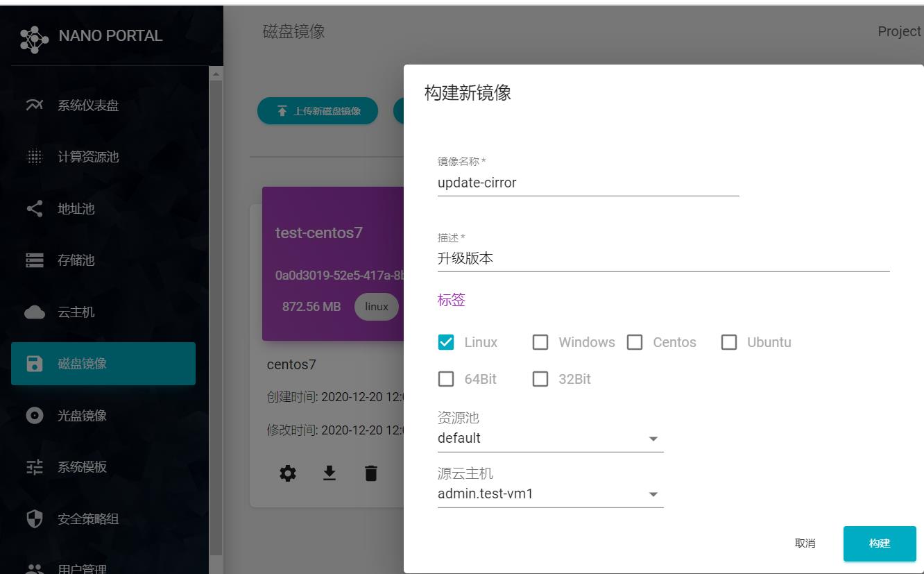924x574 pixels.
Task: Click the sidebar scrollbar up arrow
Action: tap(216, 74)
